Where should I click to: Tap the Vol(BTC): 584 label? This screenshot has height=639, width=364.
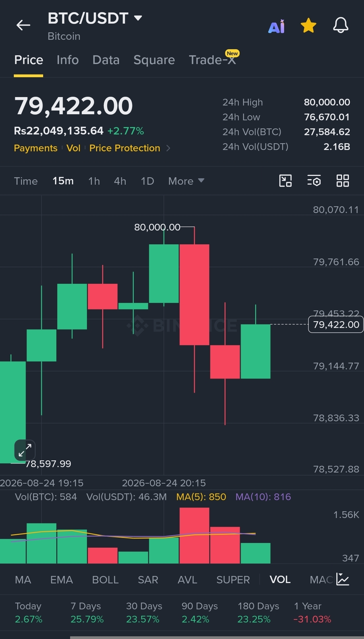(46, 497)
